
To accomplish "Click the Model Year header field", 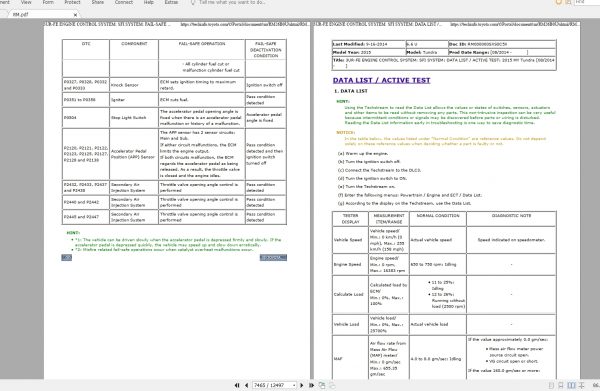I will tap(369, 52).
